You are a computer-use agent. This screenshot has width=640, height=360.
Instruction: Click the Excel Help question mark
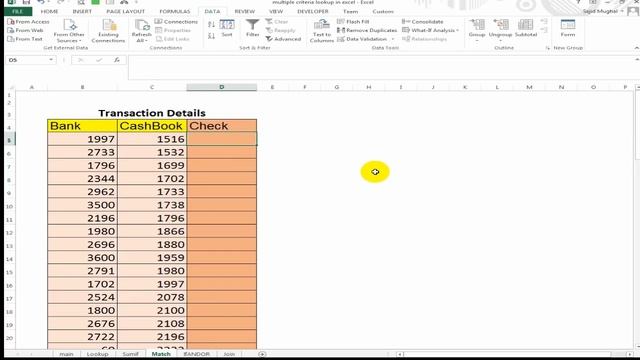[578, 2]
